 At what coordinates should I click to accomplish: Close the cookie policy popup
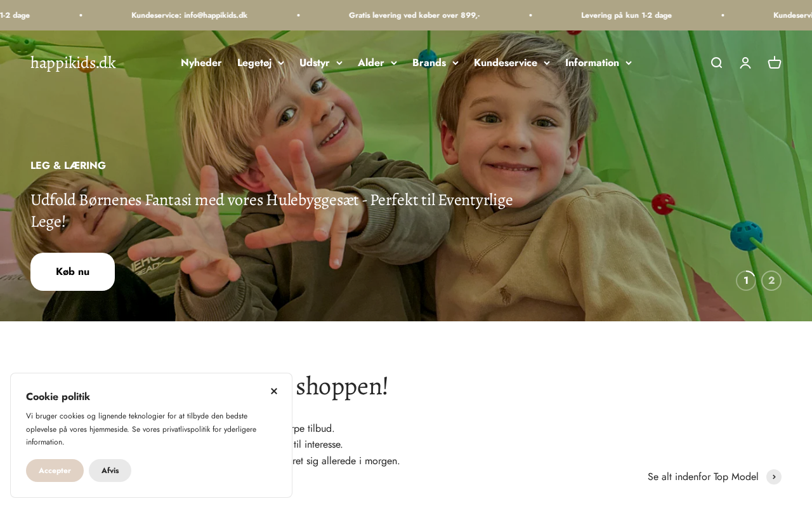[274, 391]
